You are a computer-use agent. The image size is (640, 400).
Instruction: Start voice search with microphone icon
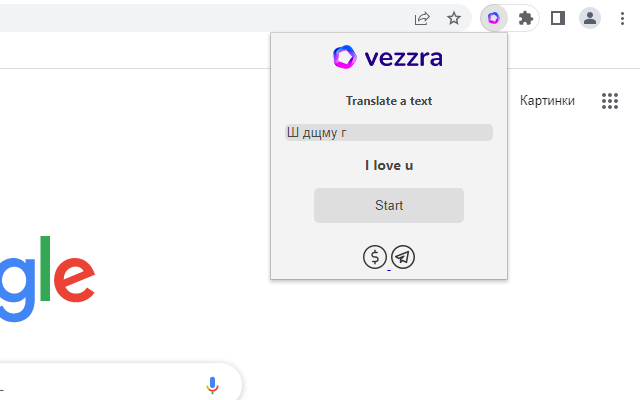[212, 384]
